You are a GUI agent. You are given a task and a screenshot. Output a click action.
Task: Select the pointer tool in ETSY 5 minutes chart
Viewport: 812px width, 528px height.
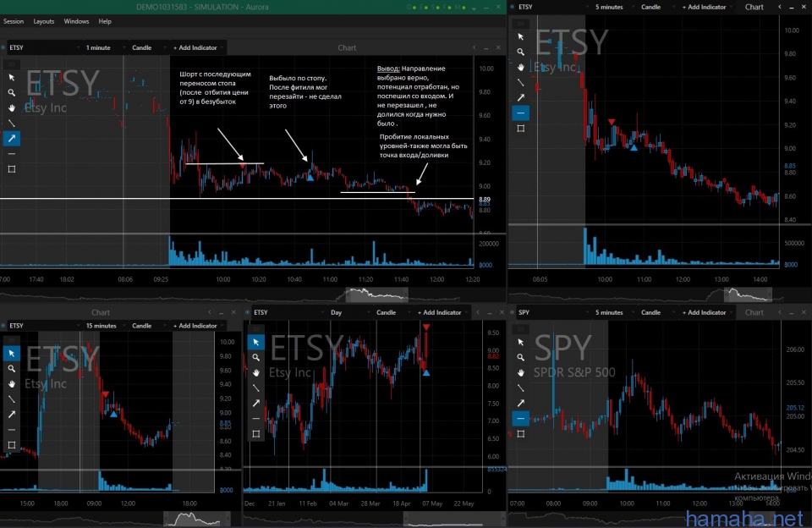[x=520, y=36]
